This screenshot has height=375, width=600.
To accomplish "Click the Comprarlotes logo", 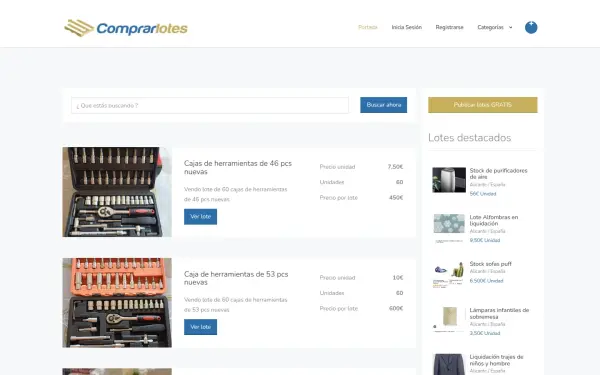I will 126,28.
